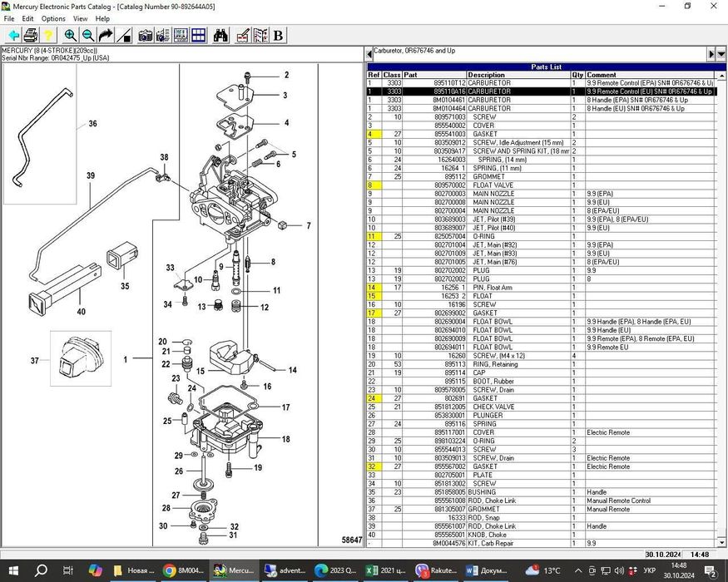Click the camera toolbar icon
The width and height of the screenshot is (728, 582).
(146, 35)
